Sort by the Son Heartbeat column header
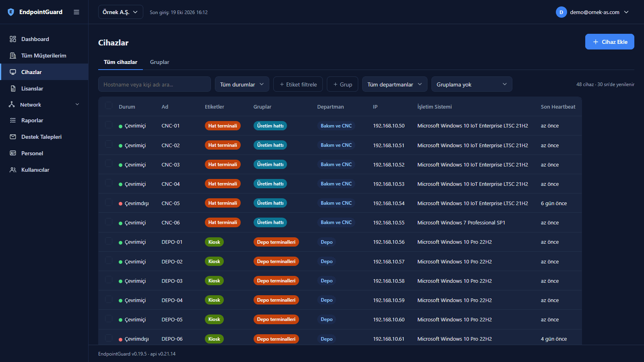This screenshot has width=644, height=362. (x=558, y=107)
